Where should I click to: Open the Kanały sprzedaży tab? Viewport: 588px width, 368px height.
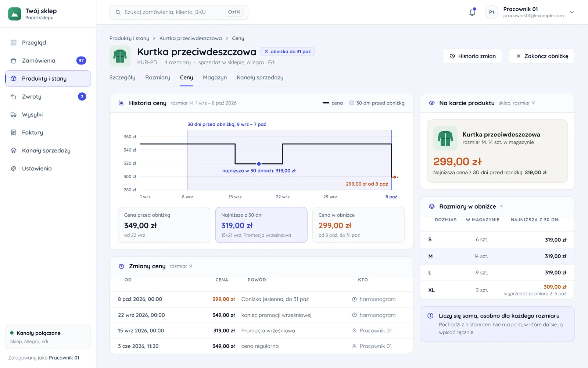coord(260,78)
